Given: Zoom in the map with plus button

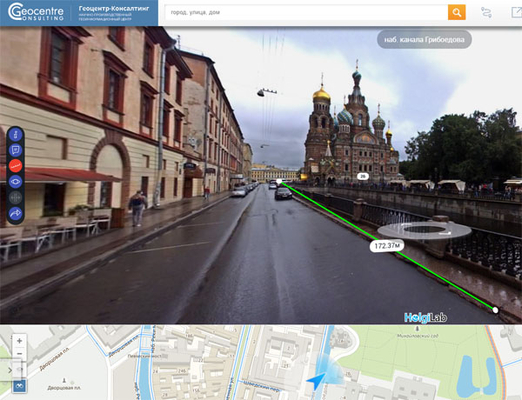Looking at the screenshot, I should pos(19,341).
